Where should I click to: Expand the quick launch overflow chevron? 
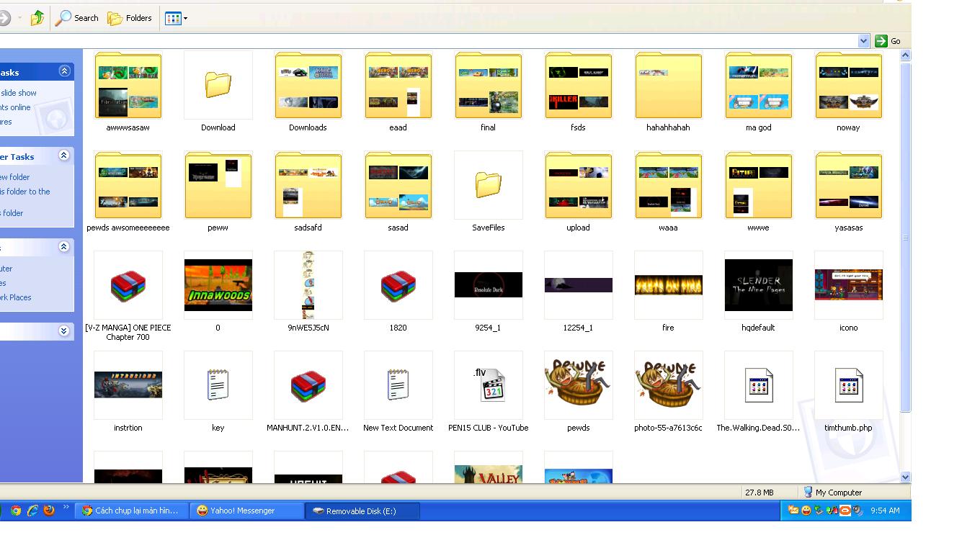(66, 508)
